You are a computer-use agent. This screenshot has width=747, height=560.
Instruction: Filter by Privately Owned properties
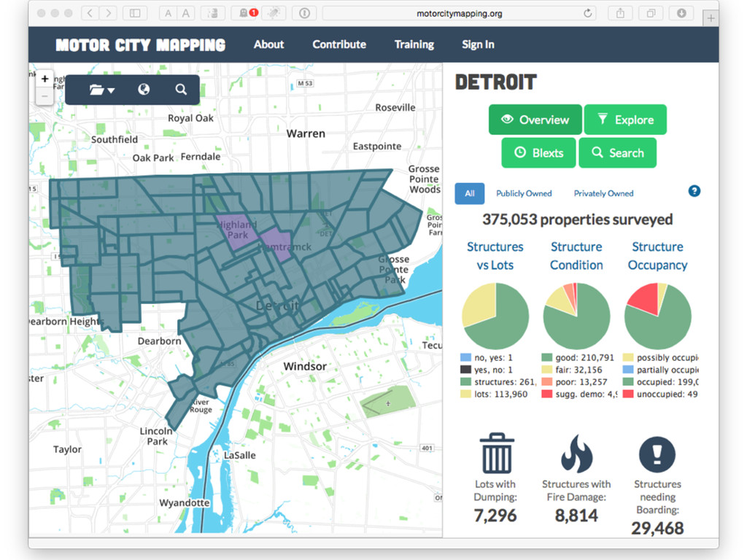(x=603, y=193)
